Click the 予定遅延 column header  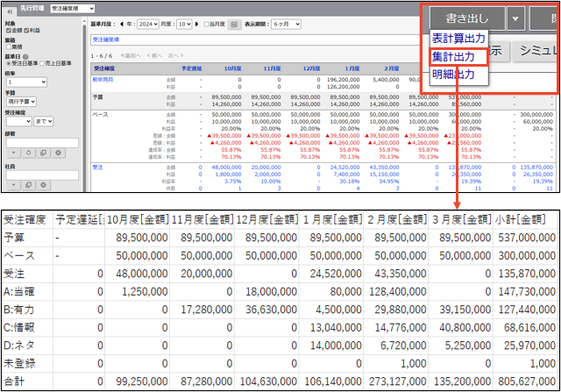(192, 68)
